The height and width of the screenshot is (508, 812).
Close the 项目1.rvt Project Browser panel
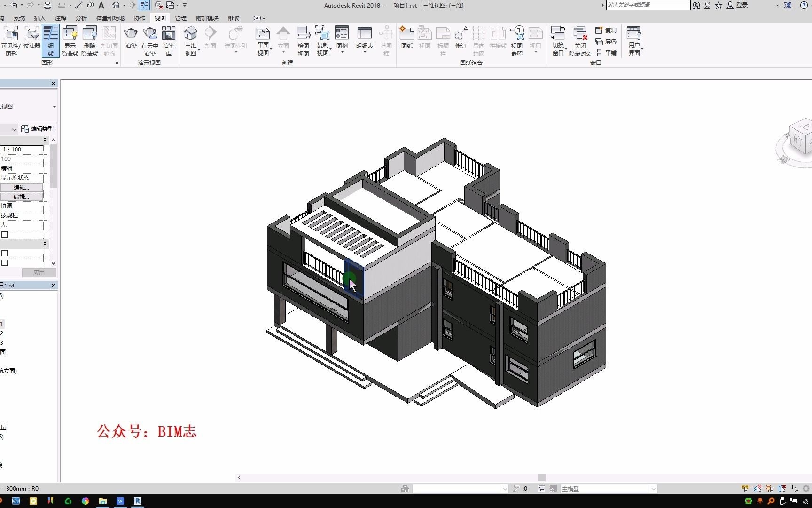[53, 285]
